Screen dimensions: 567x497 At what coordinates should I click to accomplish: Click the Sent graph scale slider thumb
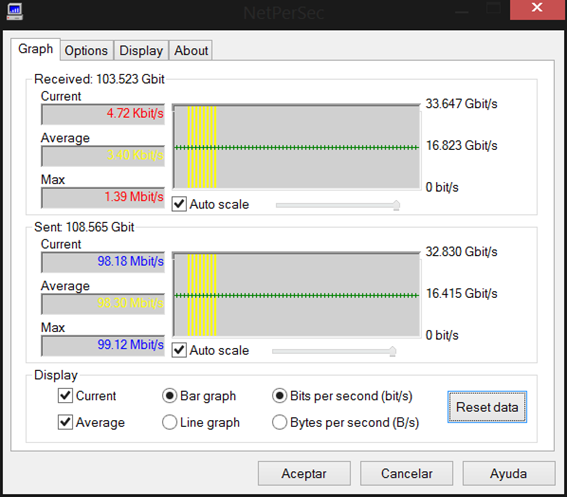(x=392, y=351)
